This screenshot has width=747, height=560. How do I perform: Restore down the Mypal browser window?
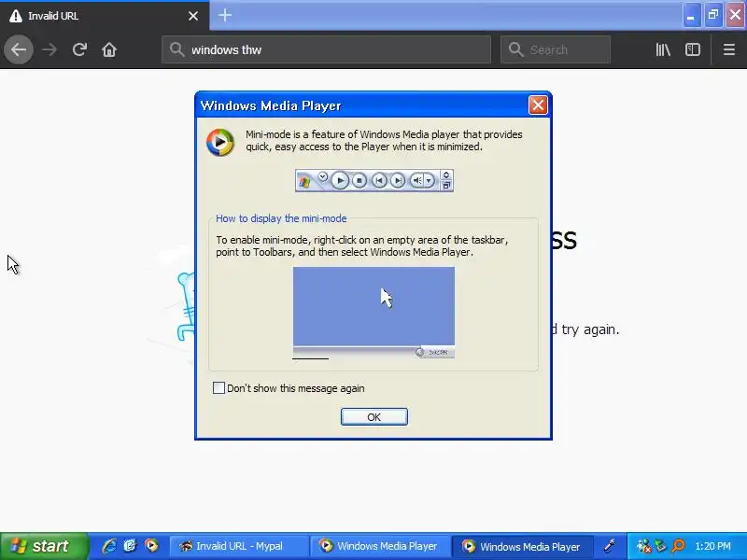(x=712, y=15)
